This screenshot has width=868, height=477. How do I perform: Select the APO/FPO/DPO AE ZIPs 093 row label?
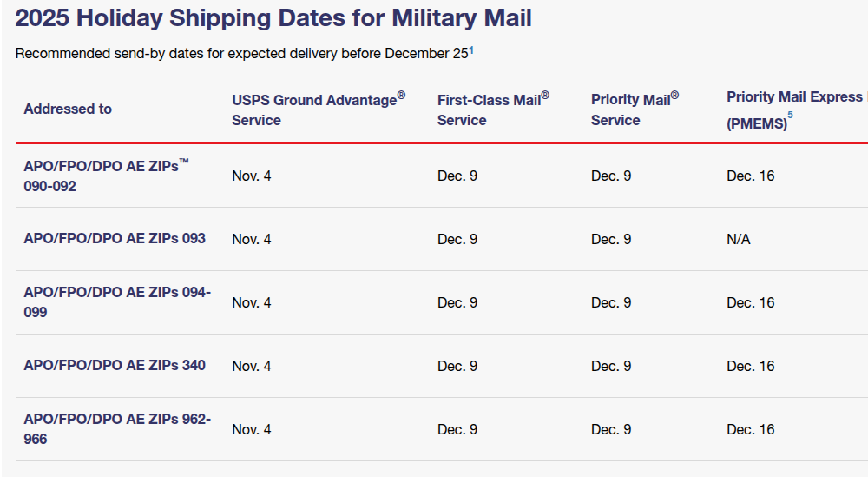(115, 238)
